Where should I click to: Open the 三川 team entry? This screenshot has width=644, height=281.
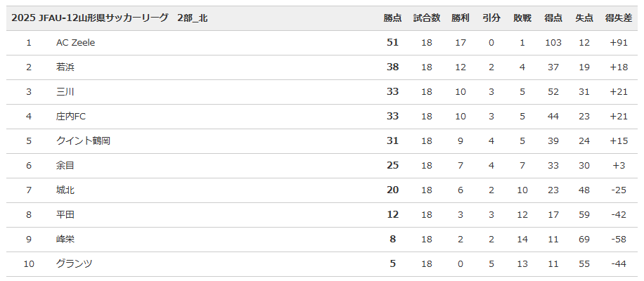(x=65, y=92)
